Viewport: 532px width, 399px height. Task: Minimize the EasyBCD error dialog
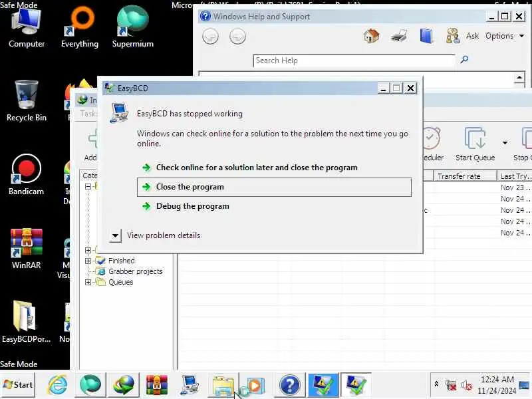click(384, 88)
